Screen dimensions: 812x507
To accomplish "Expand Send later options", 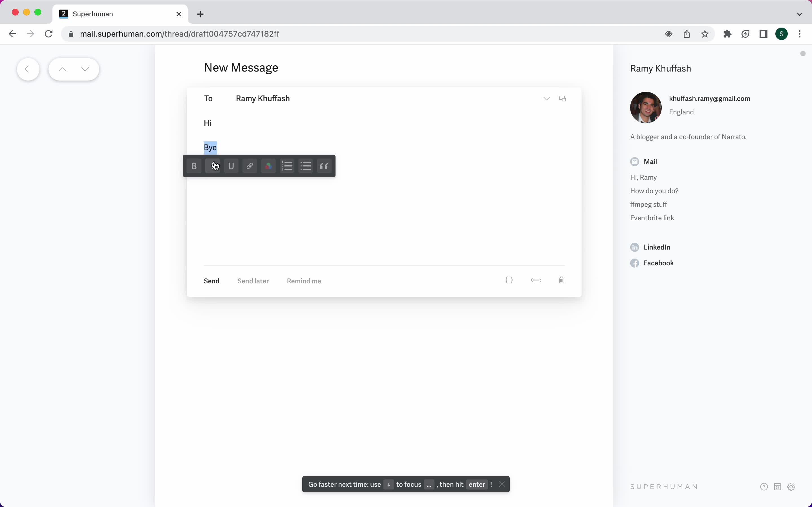I will coord(253,280).
